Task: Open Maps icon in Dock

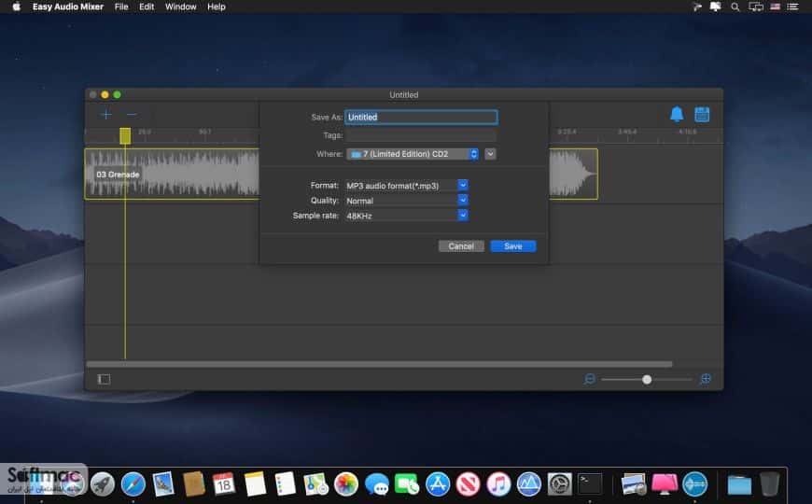Action: (315, 484)
